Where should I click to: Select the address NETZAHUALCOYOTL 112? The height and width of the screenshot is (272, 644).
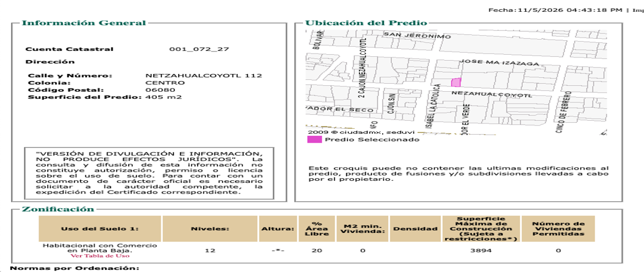coord(204,76)
